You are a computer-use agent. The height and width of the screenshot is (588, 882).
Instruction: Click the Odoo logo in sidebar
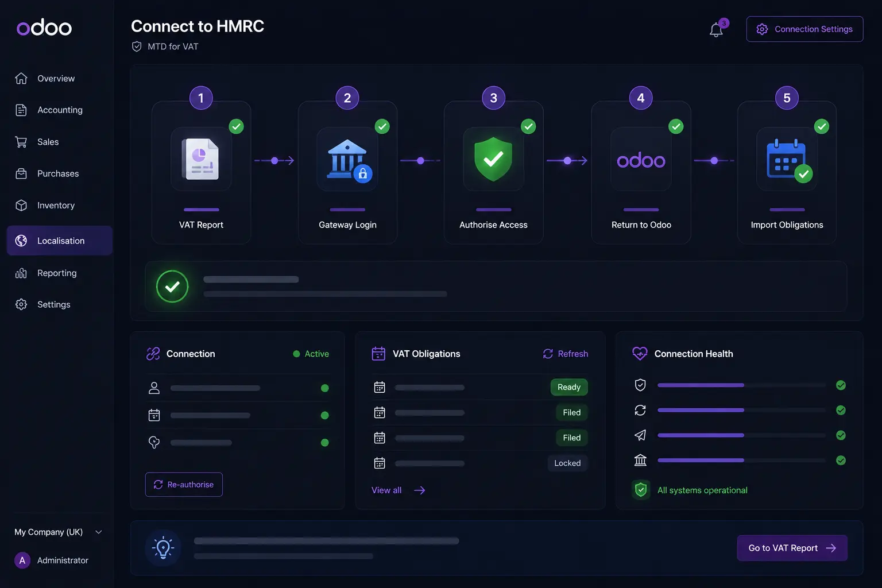pos(44,27)
